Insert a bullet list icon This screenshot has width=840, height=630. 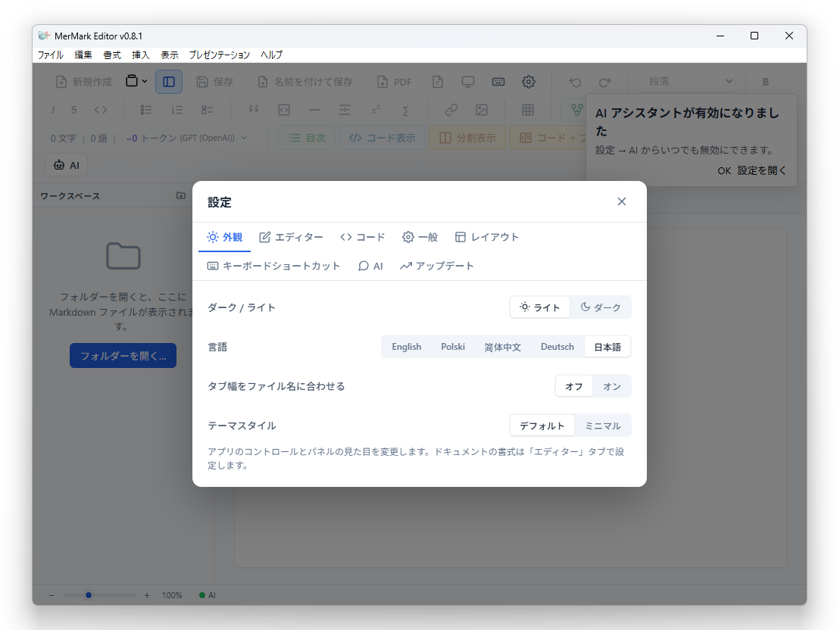(145, 110)
